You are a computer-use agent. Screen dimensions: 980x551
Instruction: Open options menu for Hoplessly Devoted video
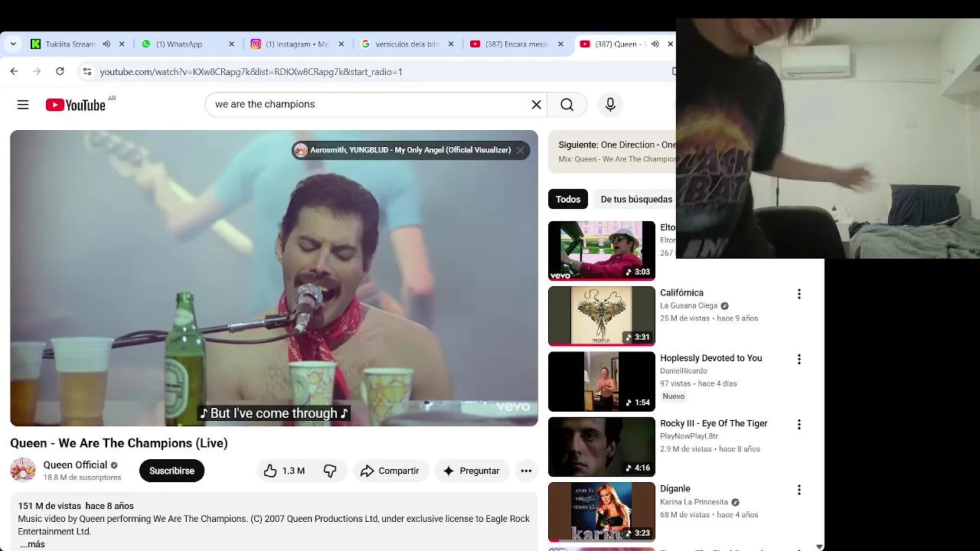click(x=799, y=359)
